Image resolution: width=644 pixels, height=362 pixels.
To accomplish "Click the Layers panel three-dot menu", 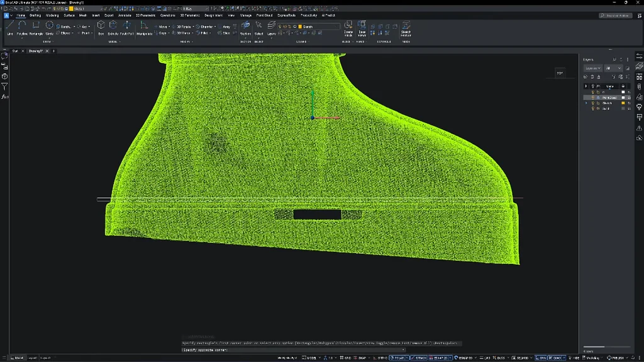I will [x=628, y=60].
